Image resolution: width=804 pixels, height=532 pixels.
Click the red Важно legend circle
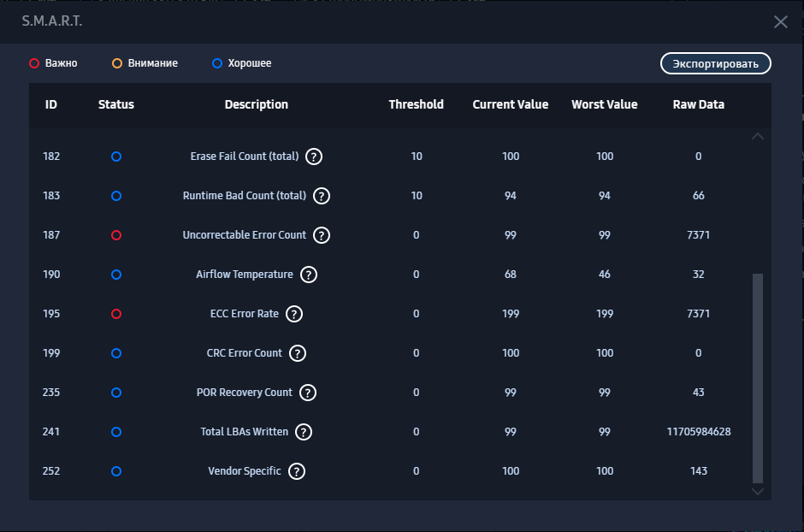tap(34, 63)
